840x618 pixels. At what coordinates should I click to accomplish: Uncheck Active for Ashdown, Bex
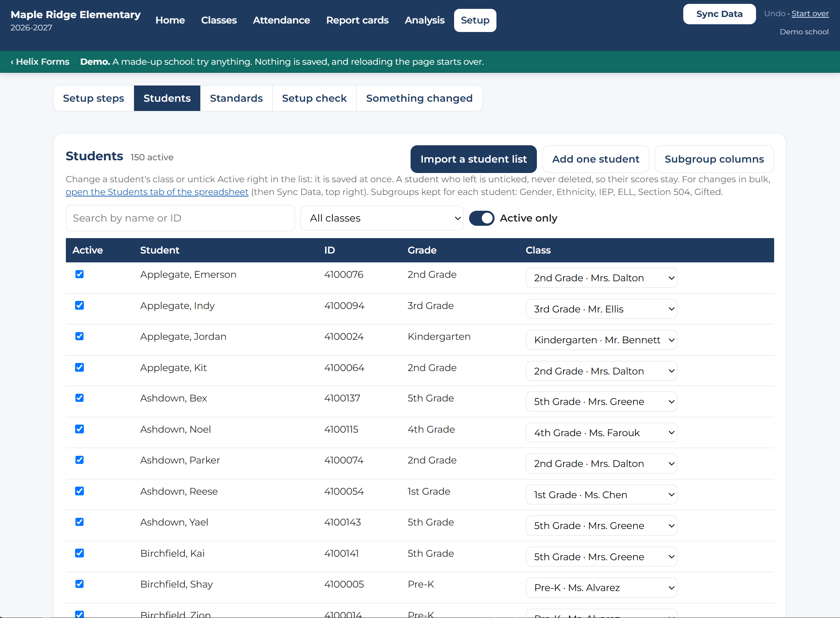[x=79, y=398]
